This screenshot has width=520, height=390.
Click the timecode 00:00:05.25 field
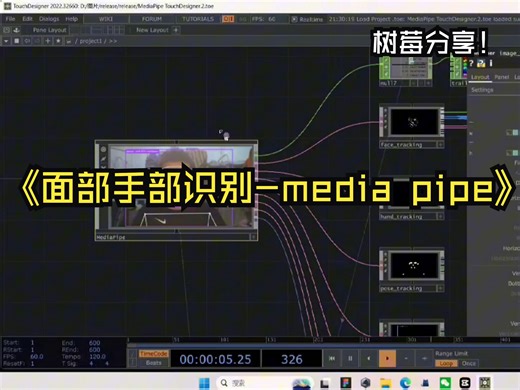(215, 359)
